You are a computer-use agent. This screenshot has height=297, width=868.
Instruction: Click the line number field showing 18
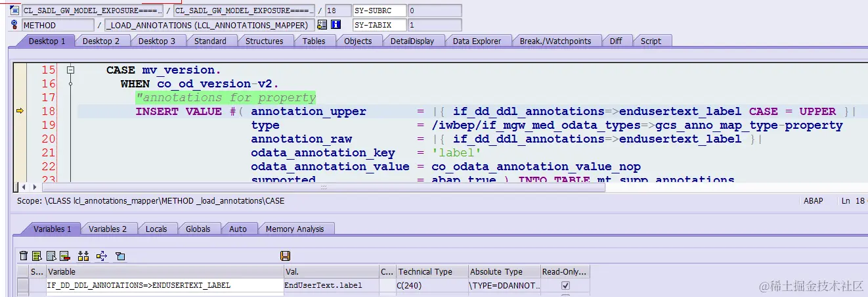(x=337, y=11)
